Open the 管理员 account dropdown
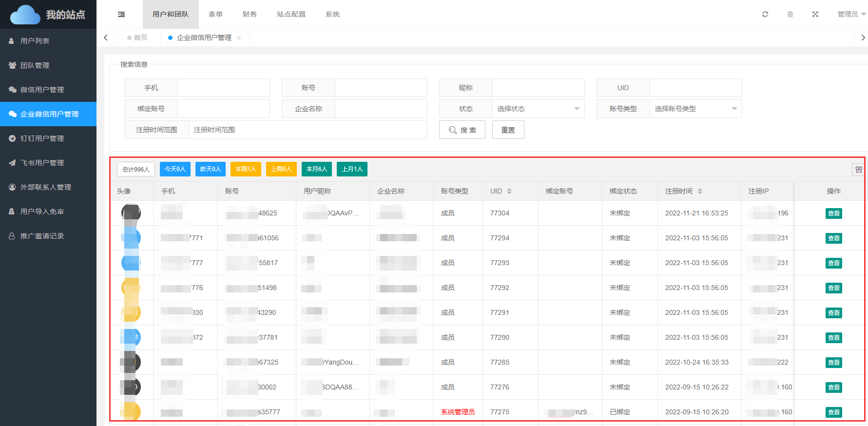The height and width of the screenshot is (426, 868). pos(851,14)
